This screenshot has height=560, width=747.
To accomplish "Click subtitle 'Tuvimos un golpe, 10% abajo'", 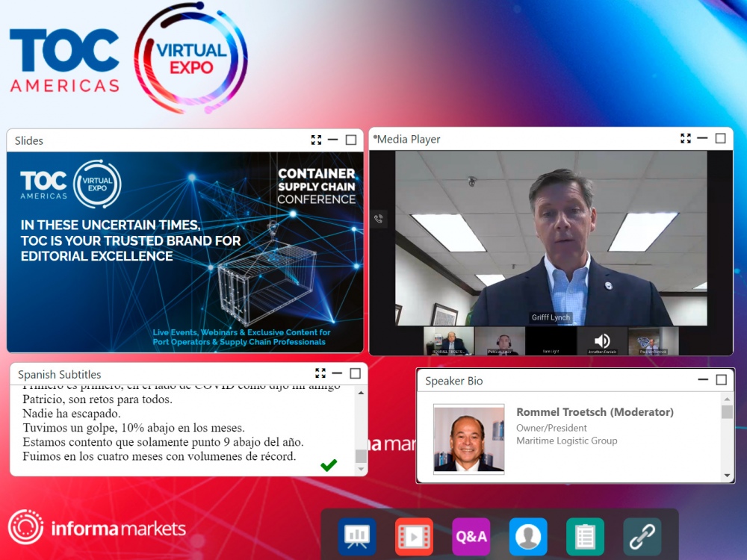I will [x=134, y=428].
